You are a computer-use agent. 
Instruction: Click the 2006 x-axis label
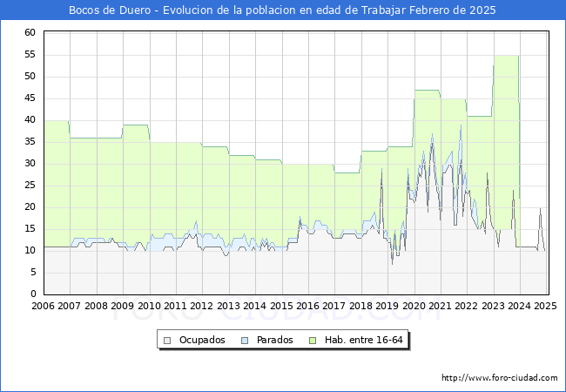coord(43,306)
